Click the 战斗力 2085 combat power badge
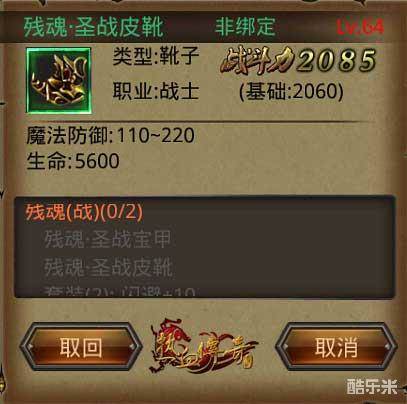The width and height of the screenshot is (407, 404). click(298, 60)
